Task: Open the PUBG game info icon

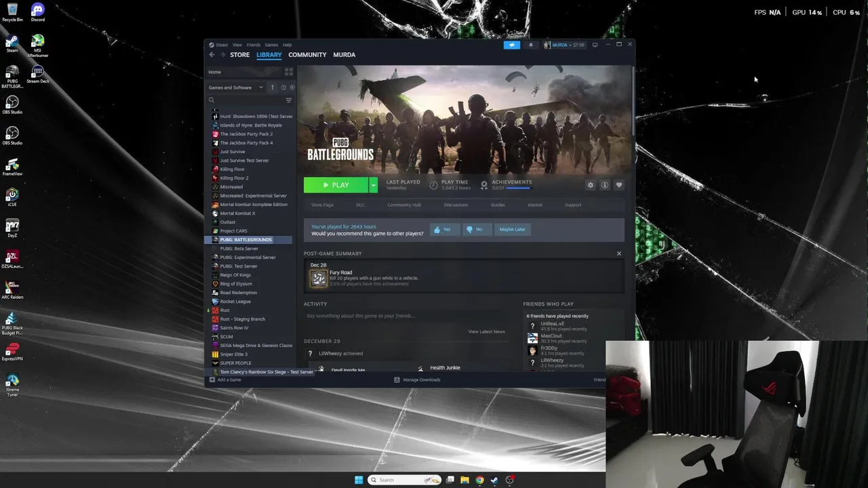Action: [x=604, y=185]
